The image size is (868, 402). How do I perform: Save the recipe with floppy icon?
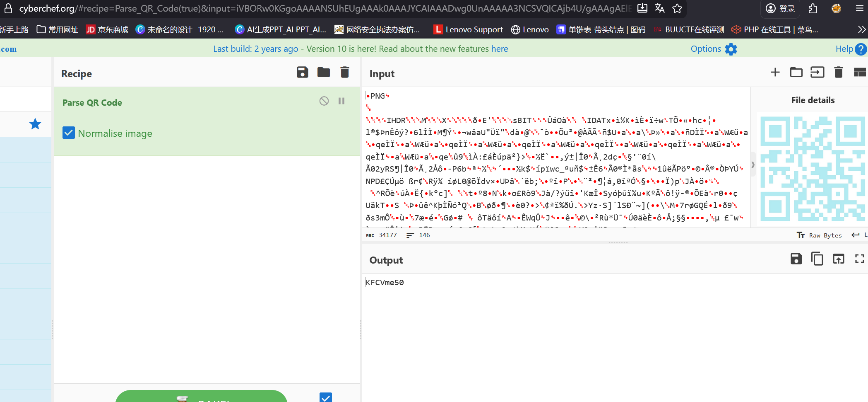pyautogui.click(x=303, y=73)
